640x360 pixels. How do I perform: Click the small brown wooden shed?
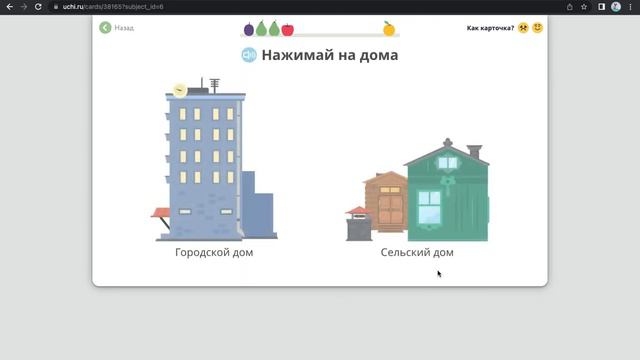click(x=386, y=202)
